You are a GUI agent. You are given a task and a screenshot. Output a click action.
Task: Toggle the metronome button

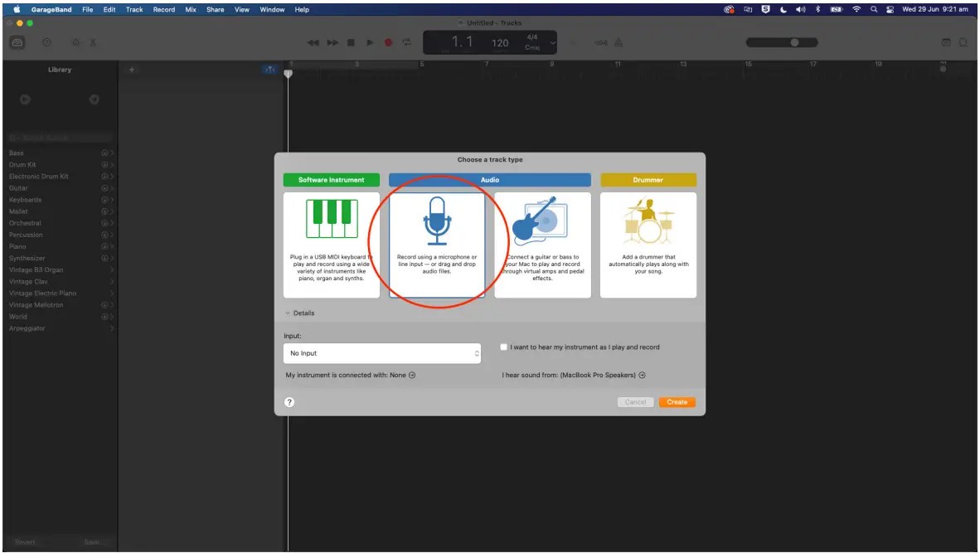point(619,42)
